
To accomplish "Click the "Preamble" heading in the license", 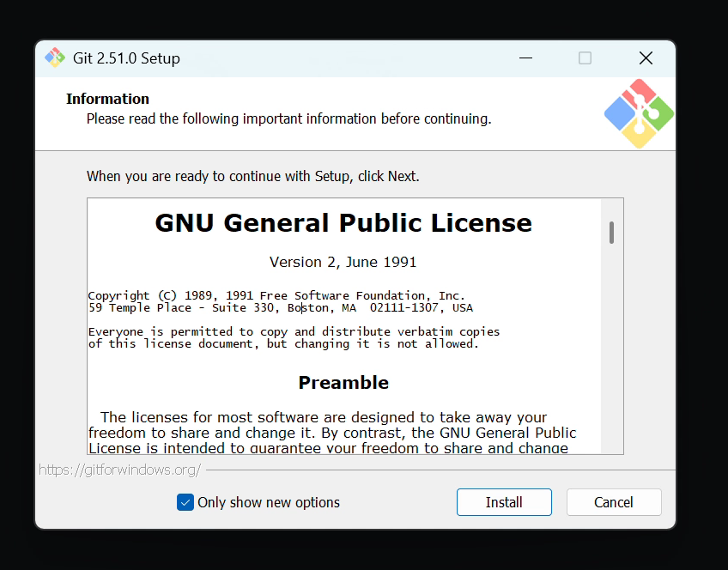I will pyautogui.click(x=343, y=383).
